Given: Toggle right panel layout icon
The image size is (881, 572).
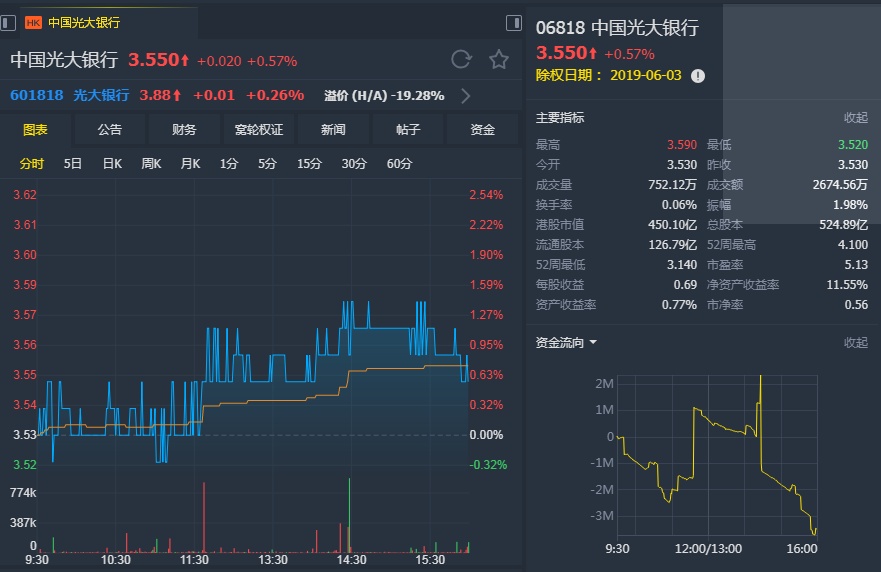Looking at the screenshot, I should (514, 23).
